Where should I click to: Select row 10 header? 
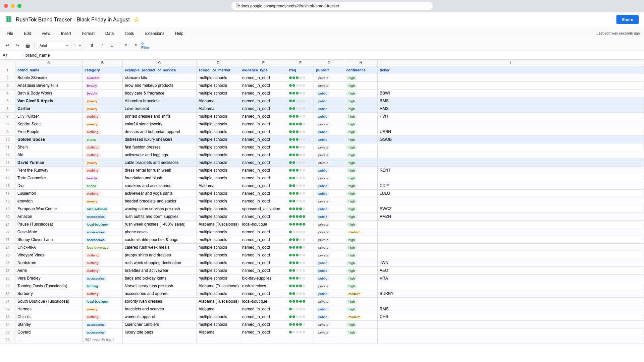(x=7, y=139)
